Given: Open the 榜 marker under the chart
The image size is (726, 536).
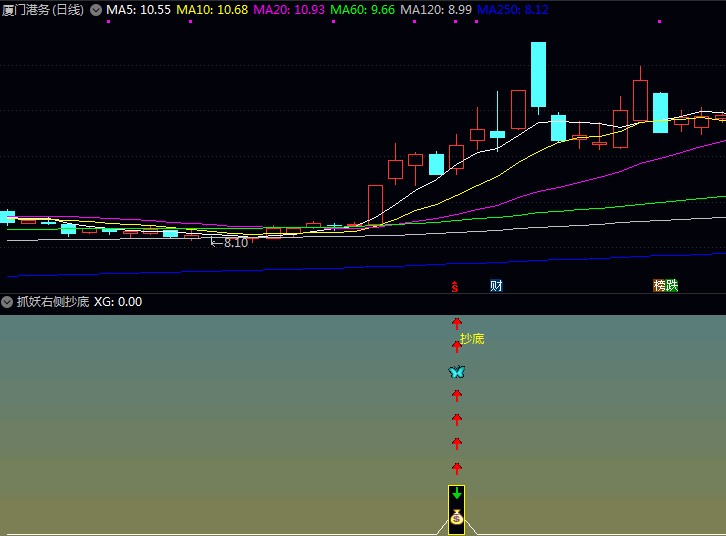Looking at the screenshot, I should point(659,286).
